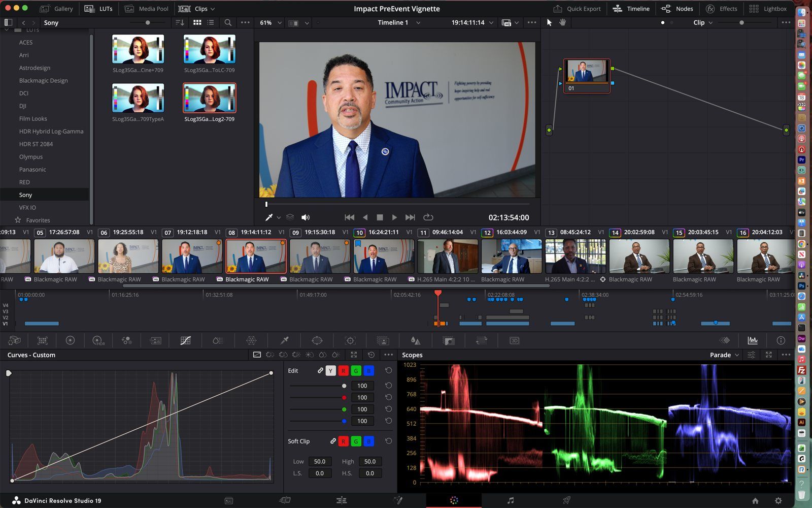This screenshot has width=812, height=508.
Task: Show the Scopes panel icon
Action: pos(753,340)
